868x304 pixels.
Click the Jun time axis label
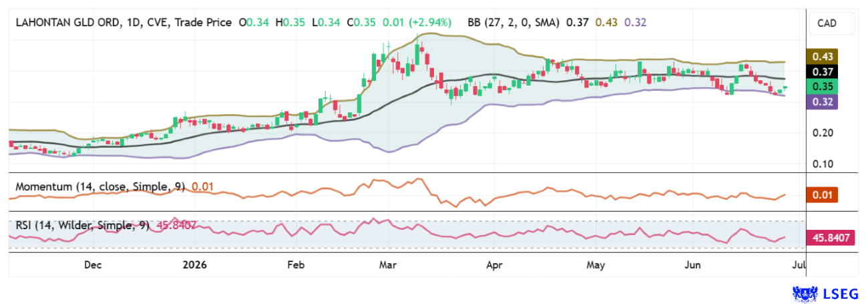(693, 265)
